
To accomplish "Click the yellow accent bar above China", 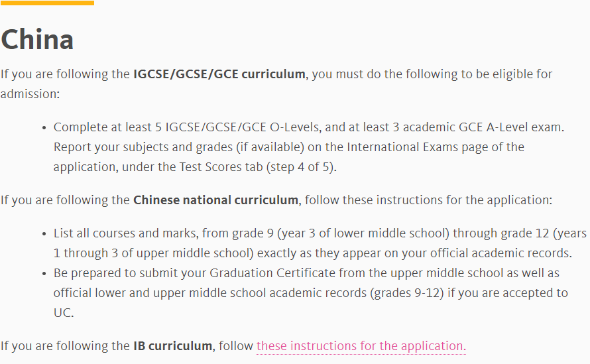I will click(47, 3).
